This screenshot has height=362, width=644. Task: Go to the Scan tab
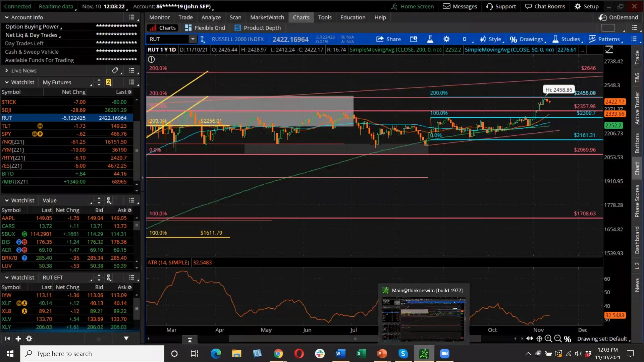(x=235, y=17)
